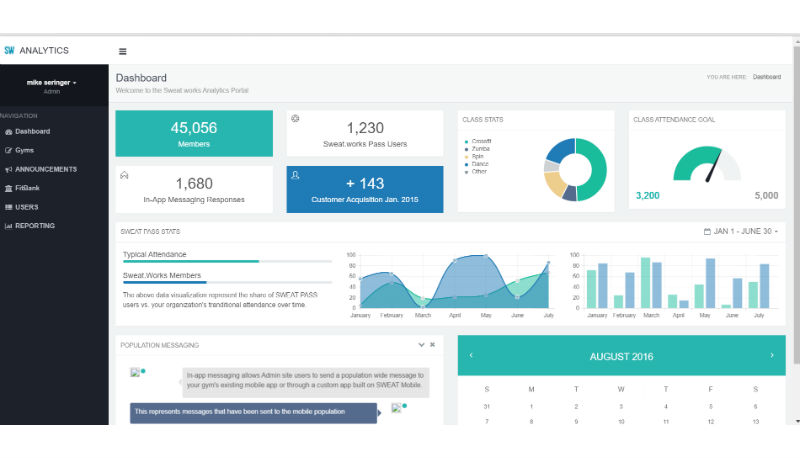800x458 pixels.
Task: Click the Gyms edit icon in sidebar
Action: (9, 150)
